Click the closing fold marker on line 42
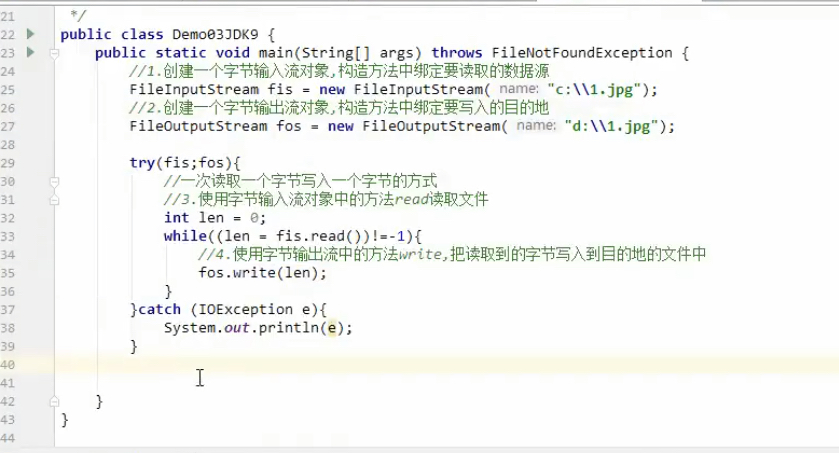 (54, 402)
